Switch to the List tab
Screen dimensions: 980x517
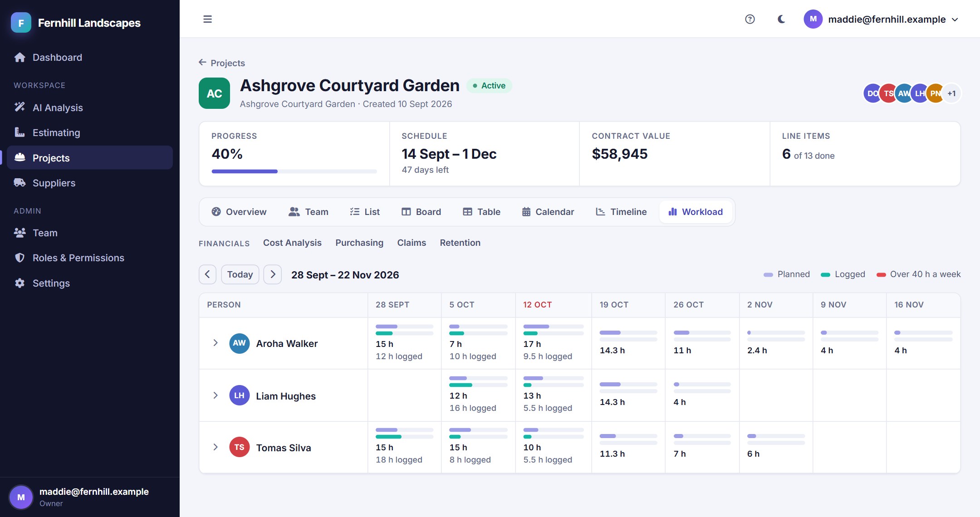pos(365,212)
